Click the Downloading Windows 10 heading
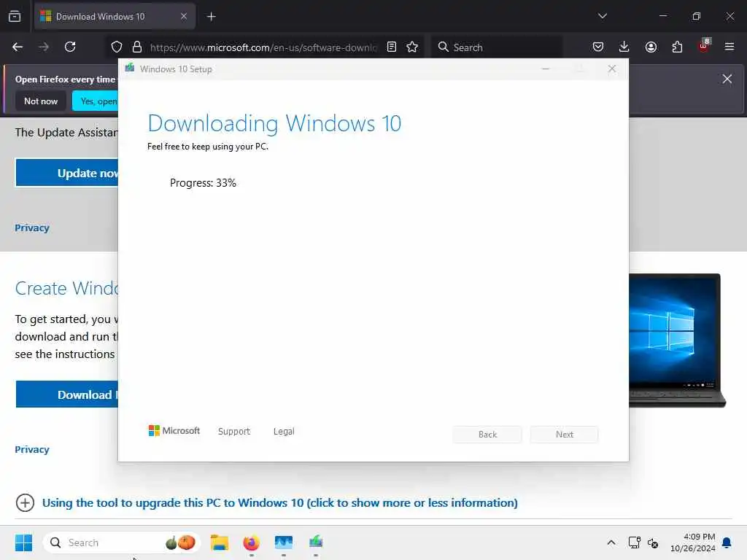The height and width of the screenshot is (560, 747). pos(274,124)
